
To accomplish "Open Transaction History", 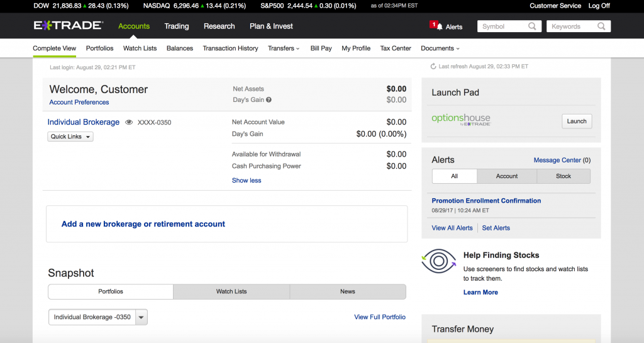I will (x=230, y=48).
